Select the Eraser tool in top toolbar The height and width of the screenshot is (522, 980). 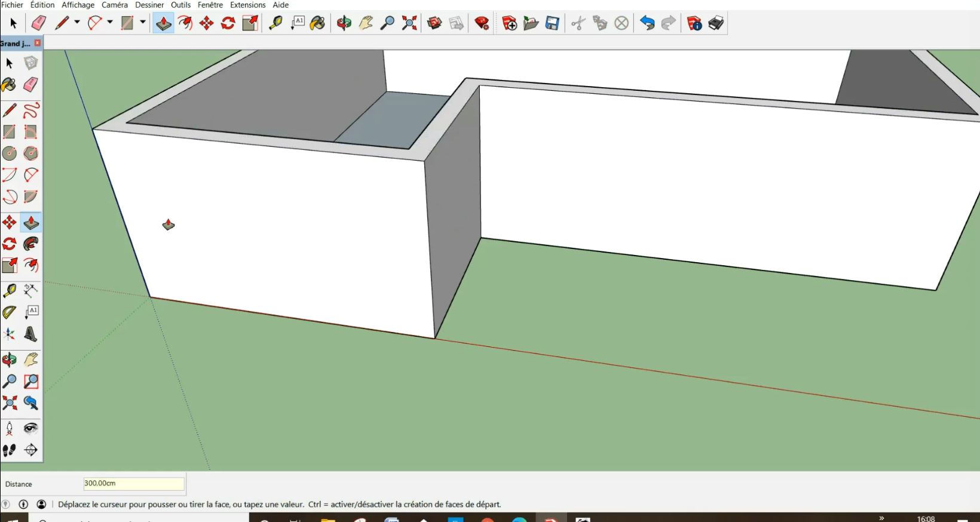pos(39,23)
